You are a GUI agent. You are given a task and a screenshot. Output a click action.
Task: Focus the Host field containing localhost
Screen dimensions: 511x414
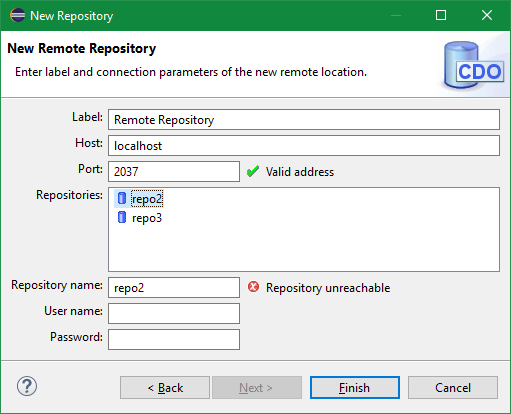304,145
